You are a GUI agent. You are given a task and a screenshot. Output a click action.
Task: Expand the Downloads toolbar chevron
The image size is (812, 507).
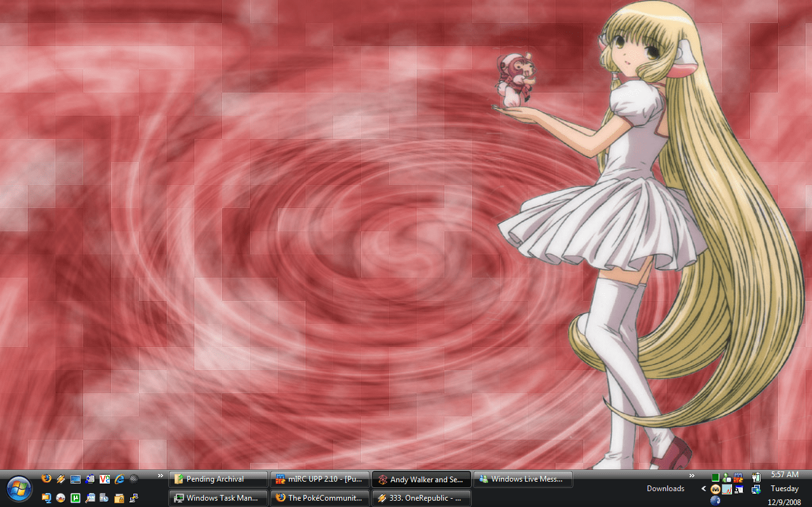click(x=692, y=475)
